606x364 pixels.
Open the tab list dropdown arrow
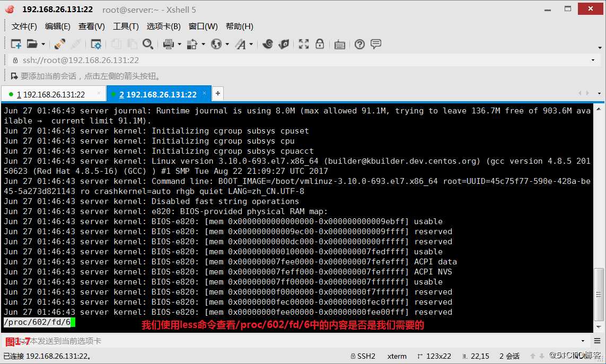coord(599,93)
